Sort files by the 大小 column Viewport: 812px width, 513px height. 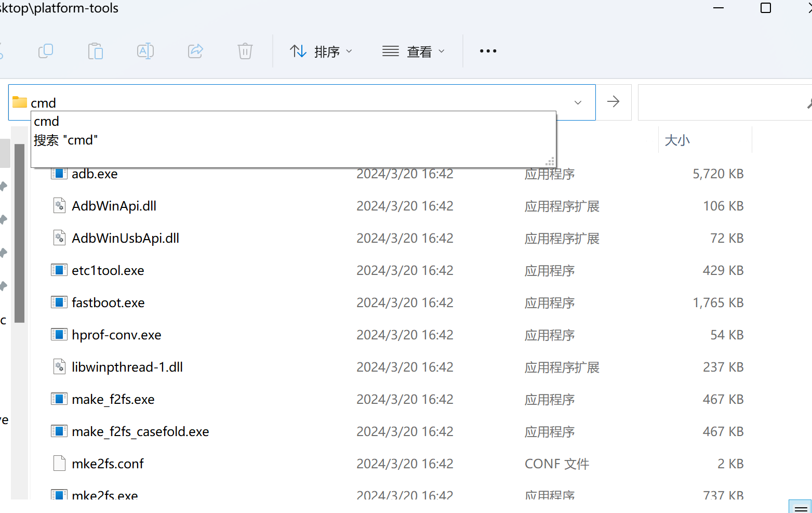pos(677,139)
